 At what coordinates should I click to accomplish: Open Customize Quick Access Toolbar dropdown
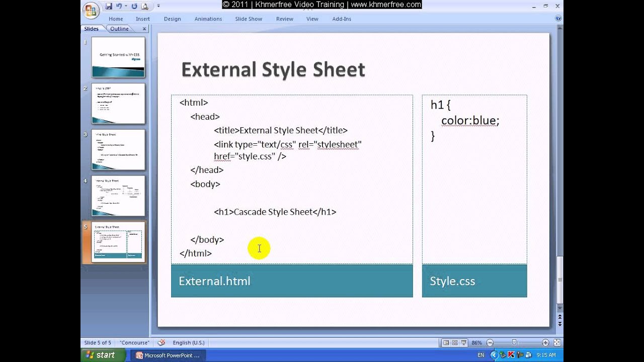click(158, 6)
